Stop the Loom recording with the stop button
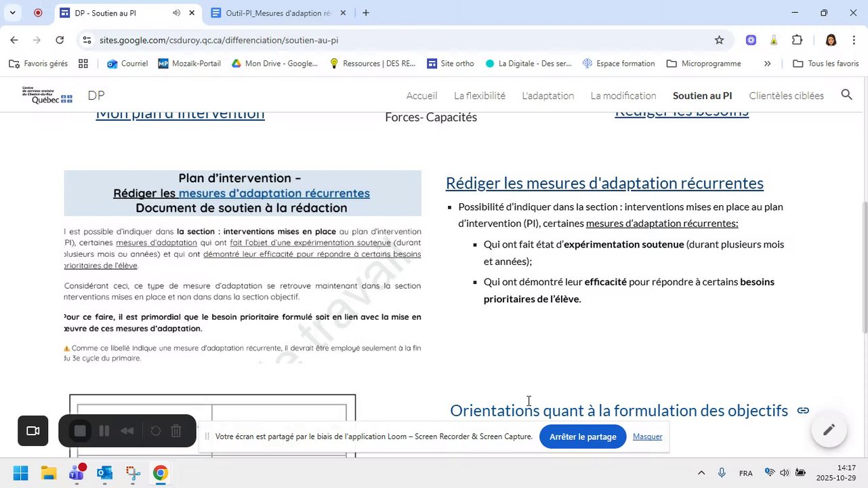Viewport: 868px width, 488px height. tap(80, 431)
